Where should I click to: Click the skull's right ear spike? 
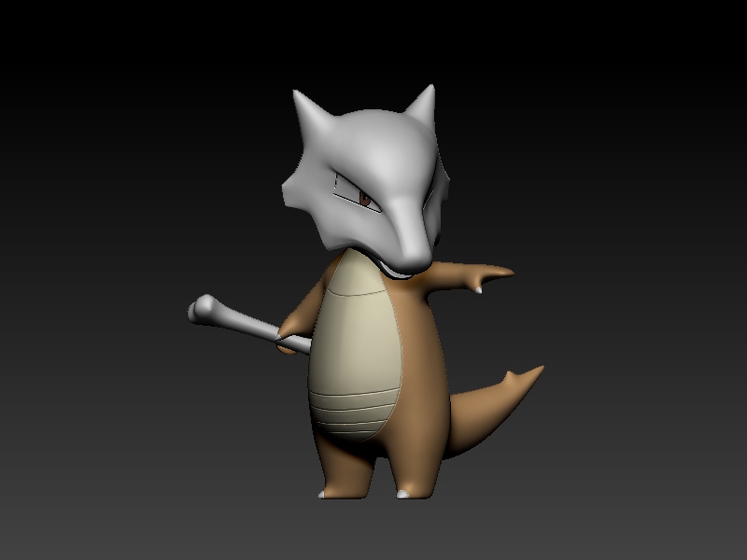click(x=431, y=86)
